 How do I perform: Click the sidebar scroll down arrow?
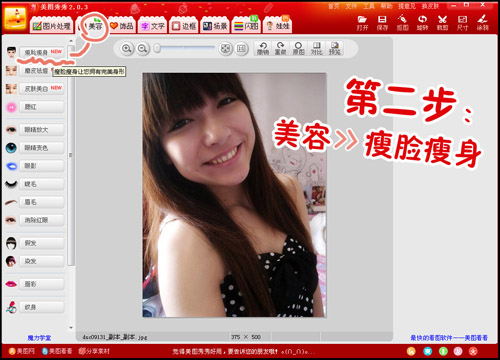(71, 328)
